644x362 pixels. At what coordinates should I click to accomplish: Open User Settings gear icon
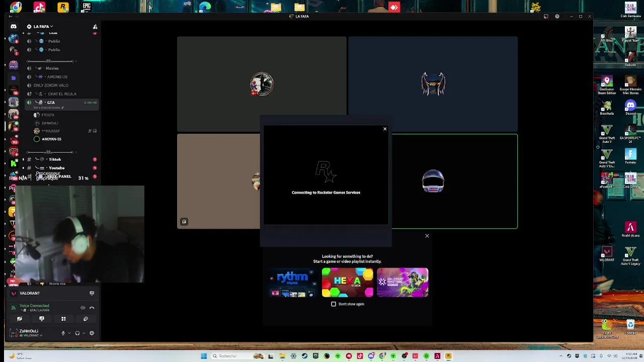(92, 333)
